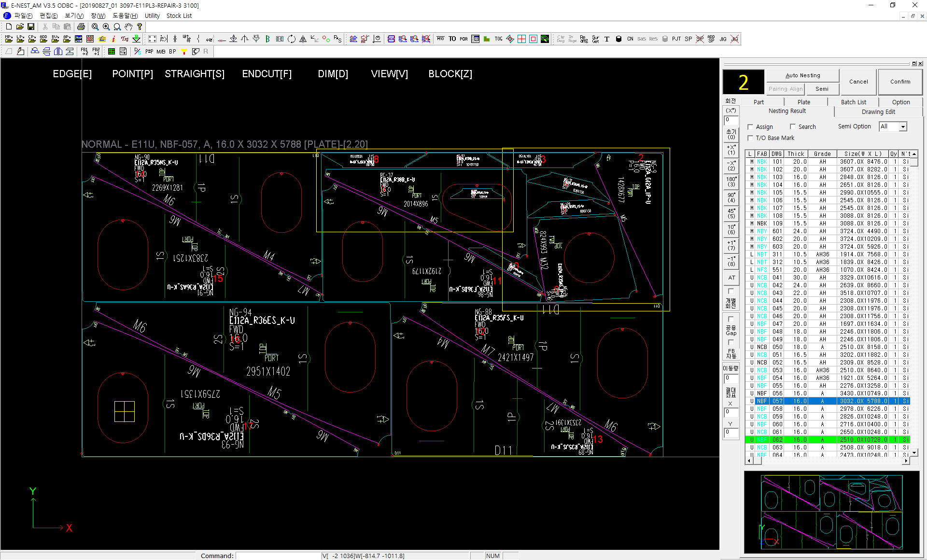Click the ADD SP toolbar icon

point(711,39)
